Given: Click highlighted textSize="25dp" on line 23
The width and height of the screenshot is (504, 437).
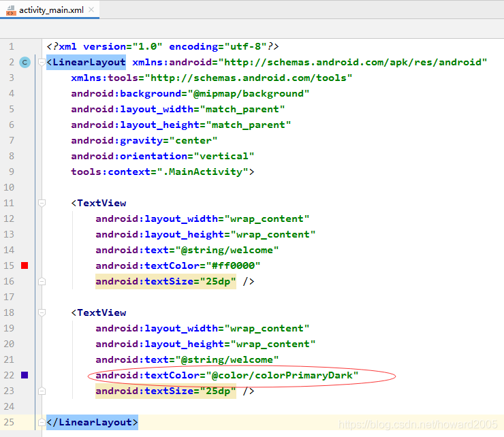Looking at the screenshot, I should tap(166, 391).
